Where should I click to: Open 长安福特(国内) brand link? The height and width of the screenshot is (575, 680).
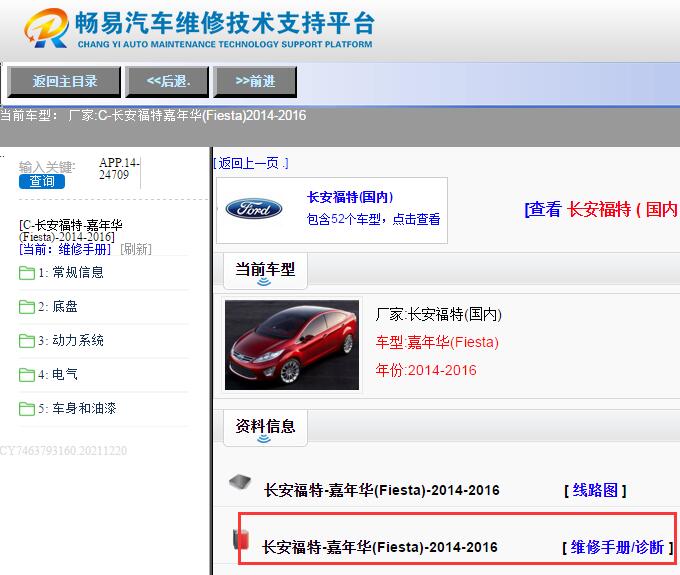click(x=350, y=197)
